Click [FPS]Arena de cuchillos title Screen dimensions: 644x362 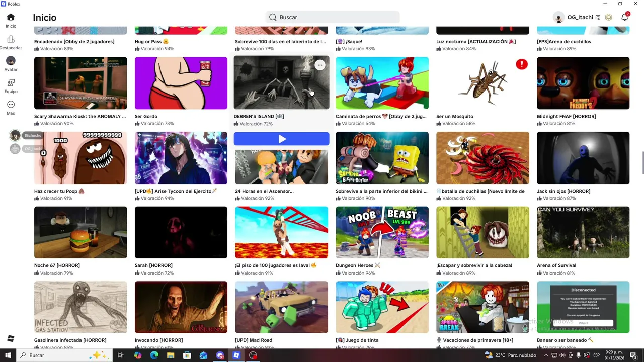(564, 42)
